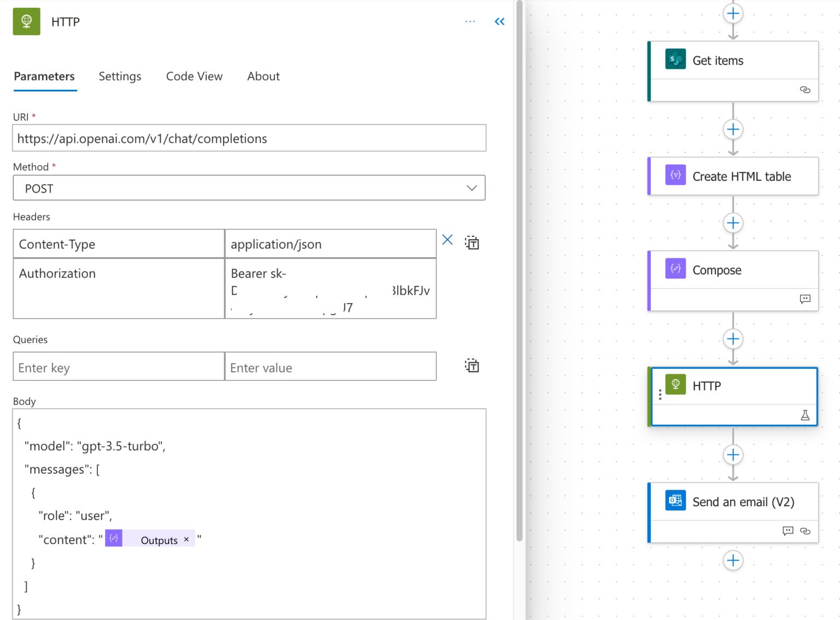This screenshot has width=840, height=620.
Task: Switch Queries to text mode icon
Action: point(472,366)
